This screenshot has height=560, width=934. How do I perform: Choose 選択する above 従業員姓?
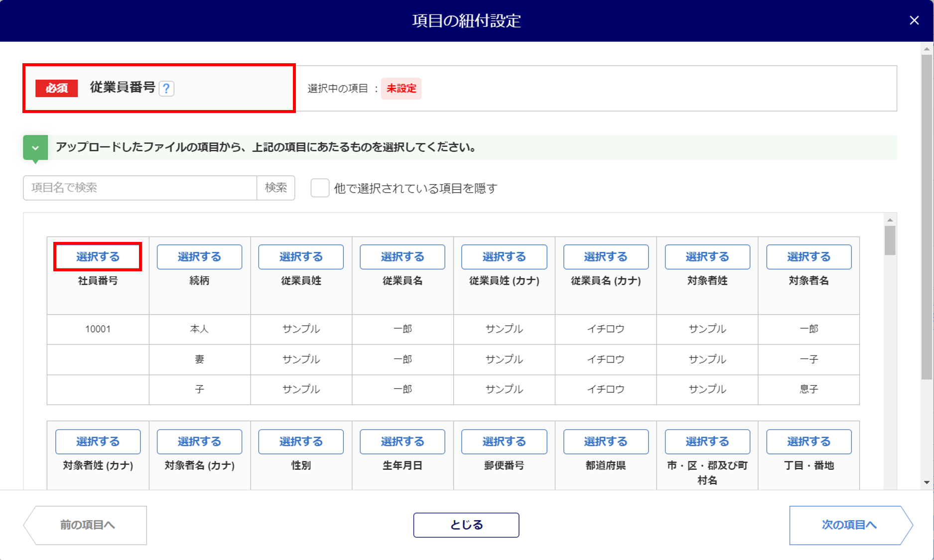(x=301, y=257)
